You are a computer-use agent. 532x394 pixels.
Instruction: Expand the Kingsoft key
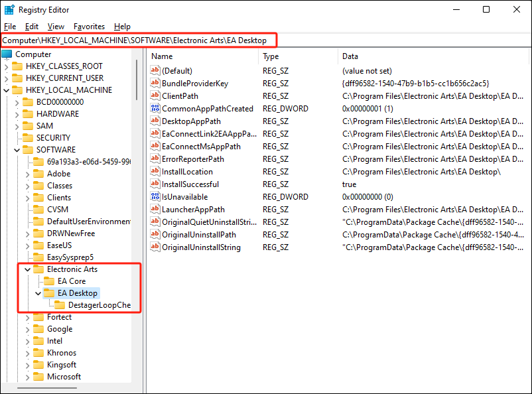coord(27,365)
